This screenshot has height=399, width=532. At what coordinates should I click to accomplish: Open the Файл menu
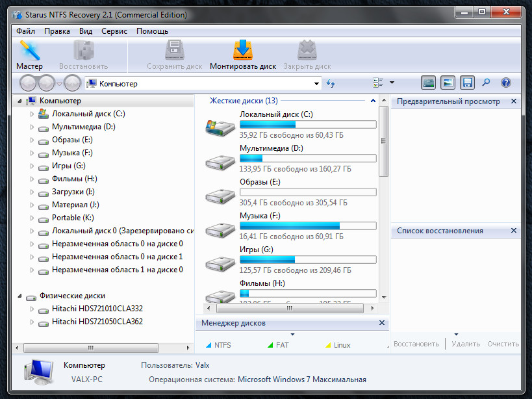pyautogui.click(x=26, y=31)
